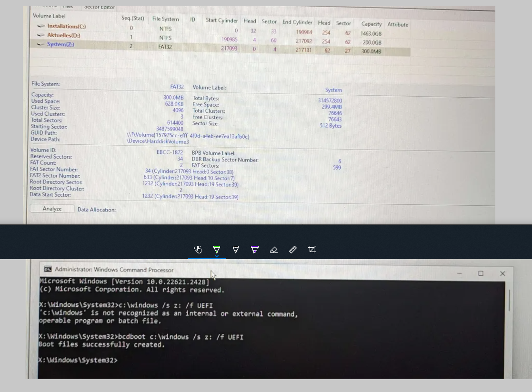Maximize the Command Processor window
The height and width of the screenshot is (392, 532).
pos(481,273)
